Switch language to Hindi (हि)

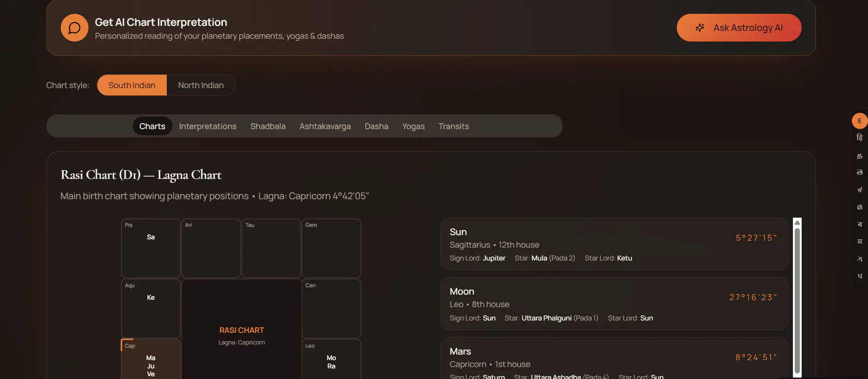tap(859, 138)
